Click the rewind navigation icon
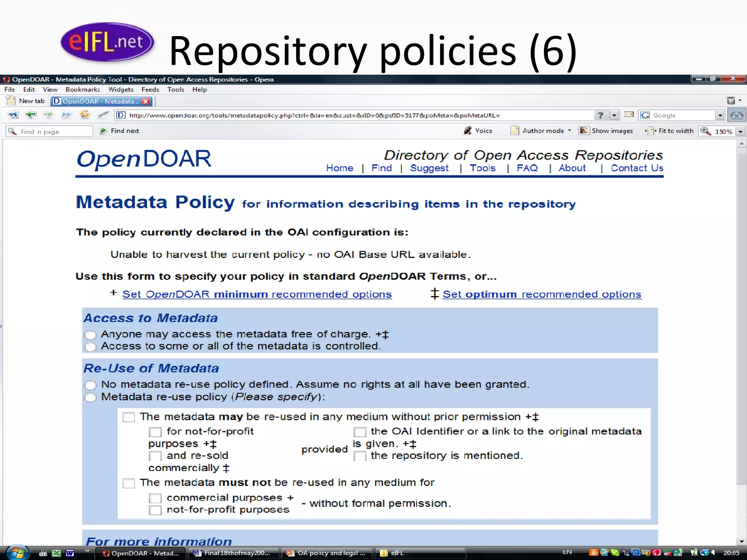747x560 pixels. point(13,115)
